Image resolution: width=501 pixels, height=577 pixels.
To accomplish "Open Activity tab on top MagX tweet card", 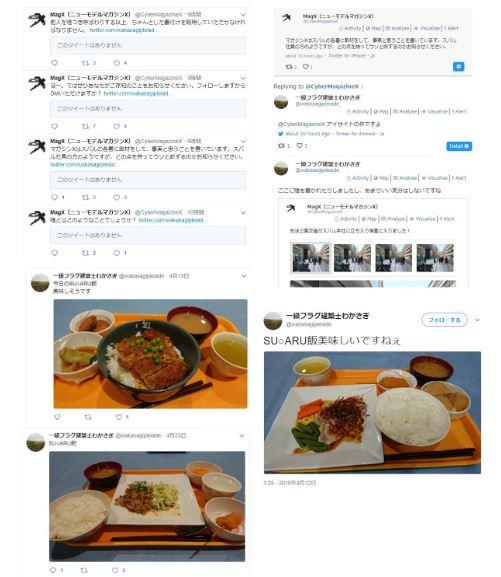I will [x=350, y=28].
